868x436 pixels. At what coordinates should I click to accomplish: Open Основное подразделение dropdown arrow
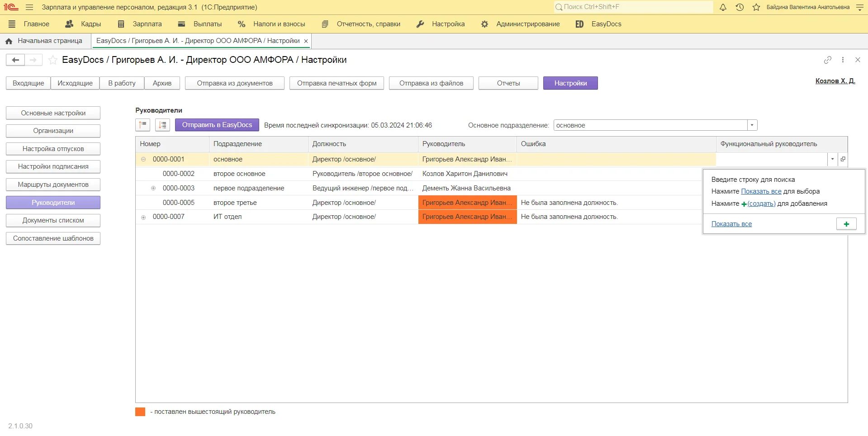point(752,125)
